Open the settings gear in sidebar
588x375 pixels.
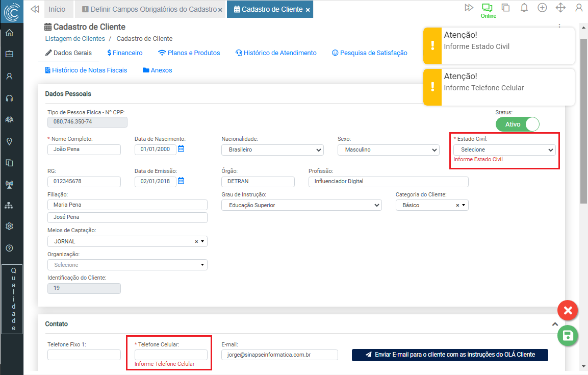9,227
